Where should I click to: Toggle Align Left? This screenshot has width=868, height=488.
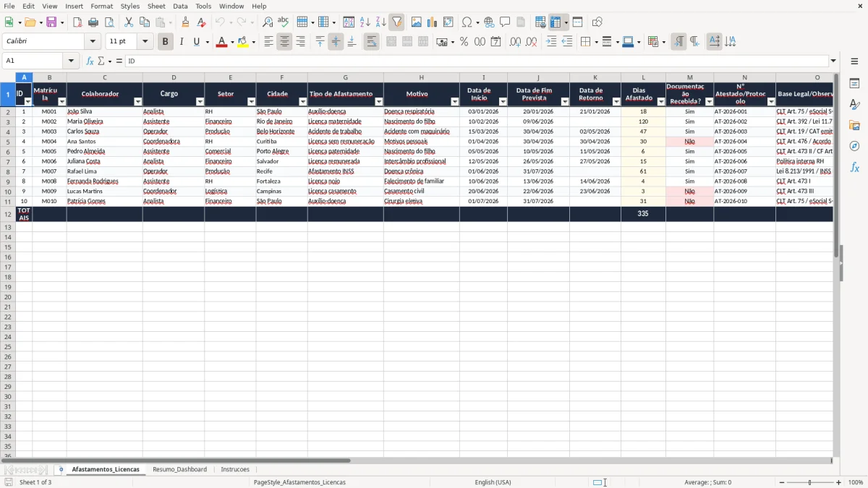click(x=268, y=42)
